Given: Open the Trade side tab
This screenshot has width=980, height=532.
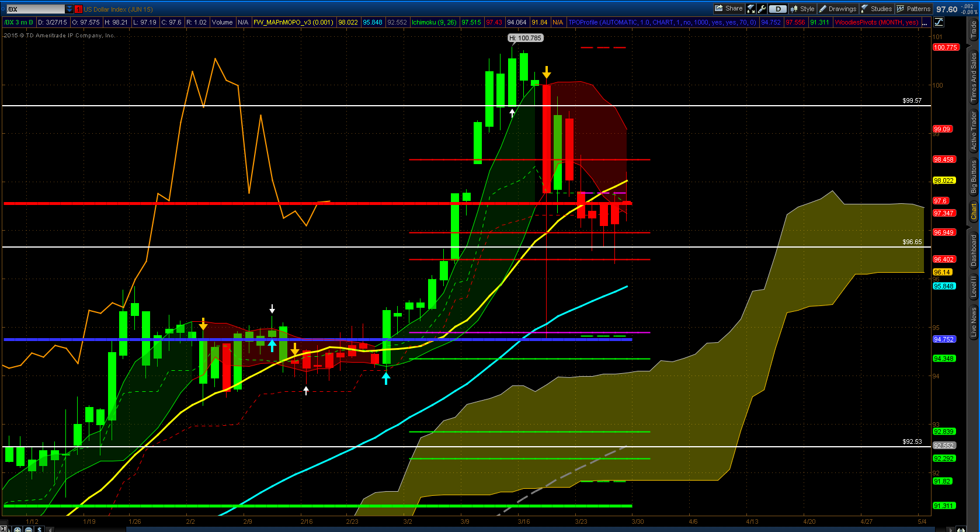Looking at the screenshot, I should tap(974, 30).
